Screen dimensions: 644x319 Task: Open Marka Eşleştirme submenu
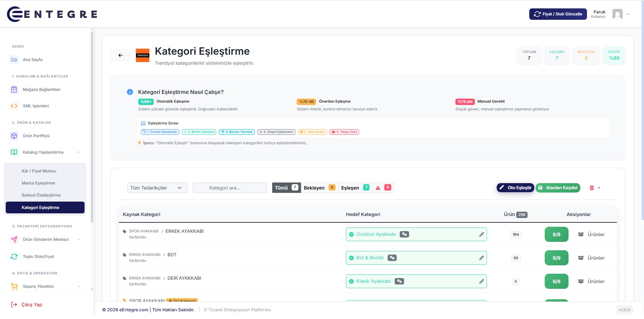pyautogui.click(x=38, y=183)
